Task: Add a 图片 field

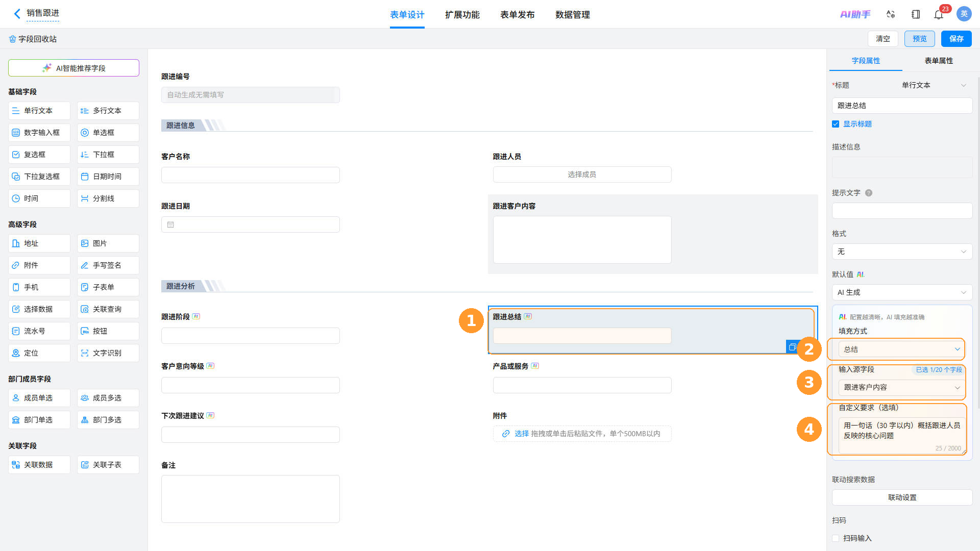Action: click(108, 243)
